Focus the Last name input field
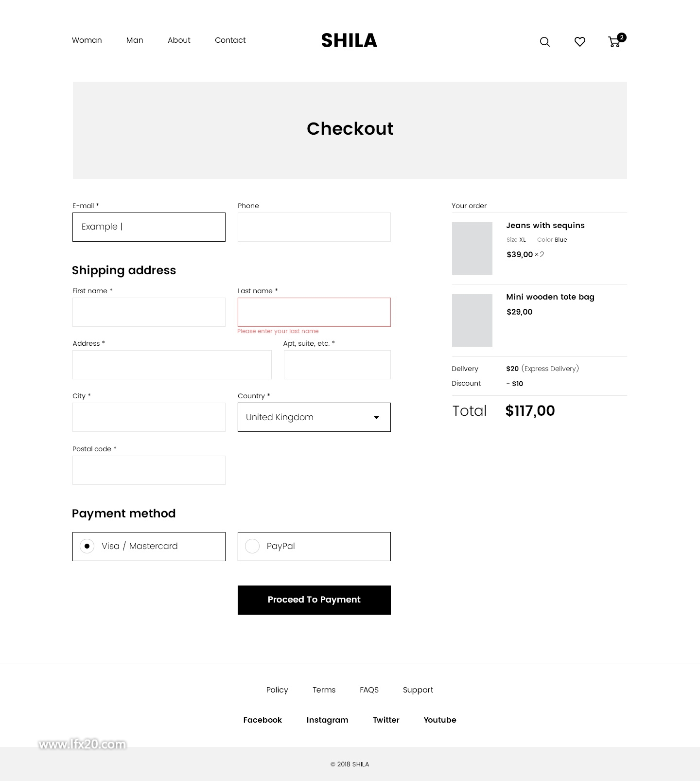This screenshot has height=781, width=700. tap(314, 312)
